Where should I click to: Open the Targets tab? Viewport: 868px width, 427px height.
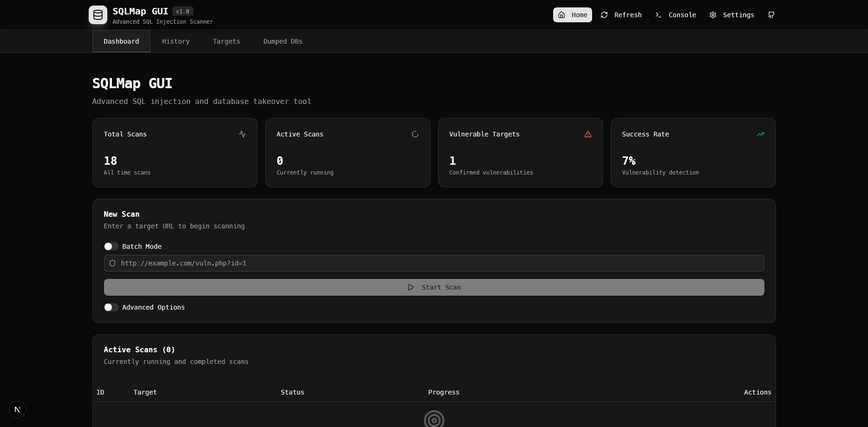(226, 41)
